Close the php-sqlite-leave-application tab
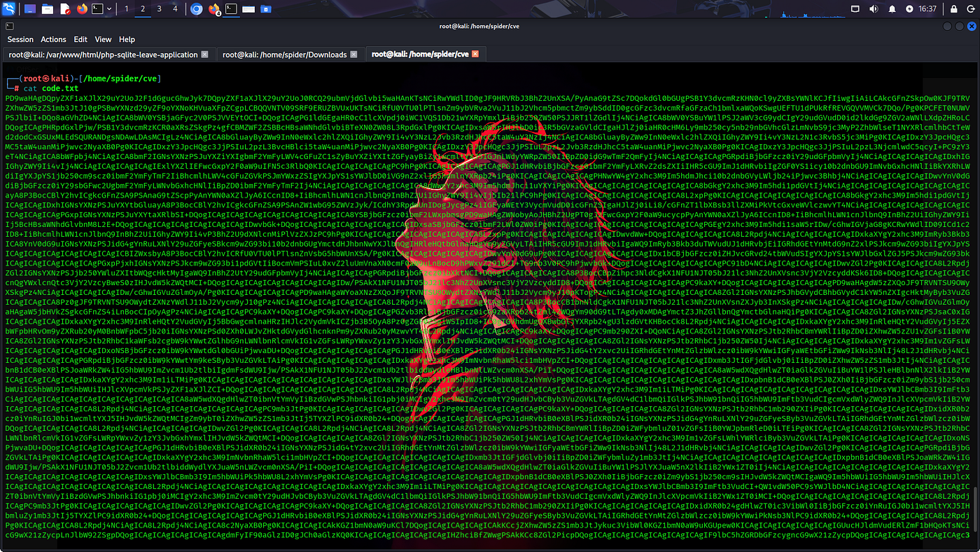980x552 pixels. [204, 54]
